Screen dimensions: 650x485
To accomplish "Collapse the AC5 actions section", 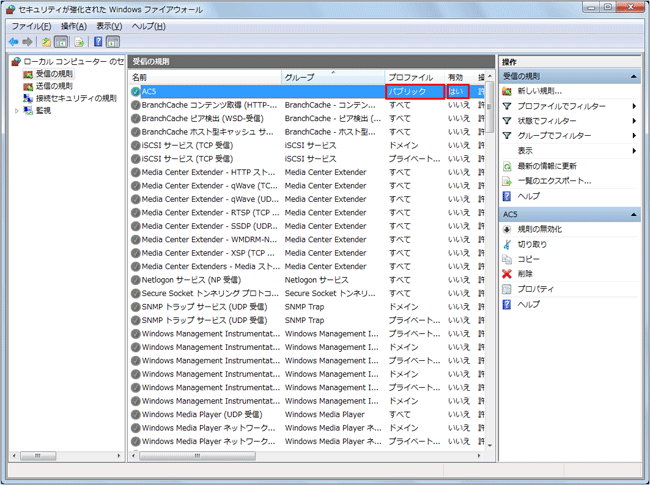I will [633, 214].
